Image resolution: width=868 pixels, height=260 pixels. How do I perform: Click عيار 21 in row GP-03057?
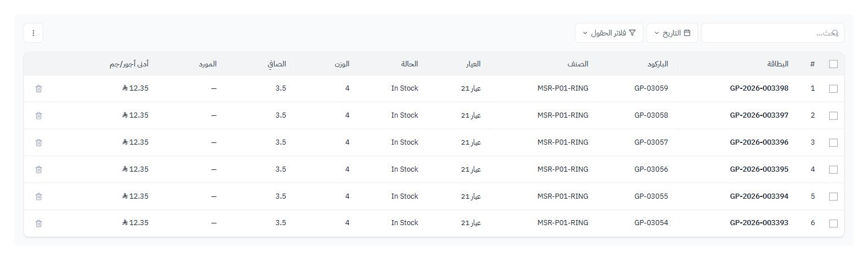click(x=471, y=142)
